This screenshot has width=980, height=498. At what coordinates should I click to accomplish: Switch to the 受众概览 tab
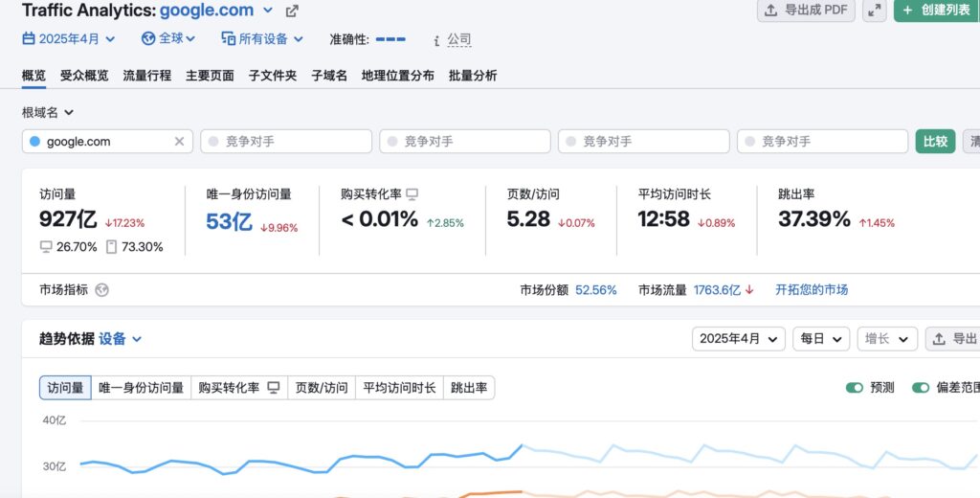84,76
